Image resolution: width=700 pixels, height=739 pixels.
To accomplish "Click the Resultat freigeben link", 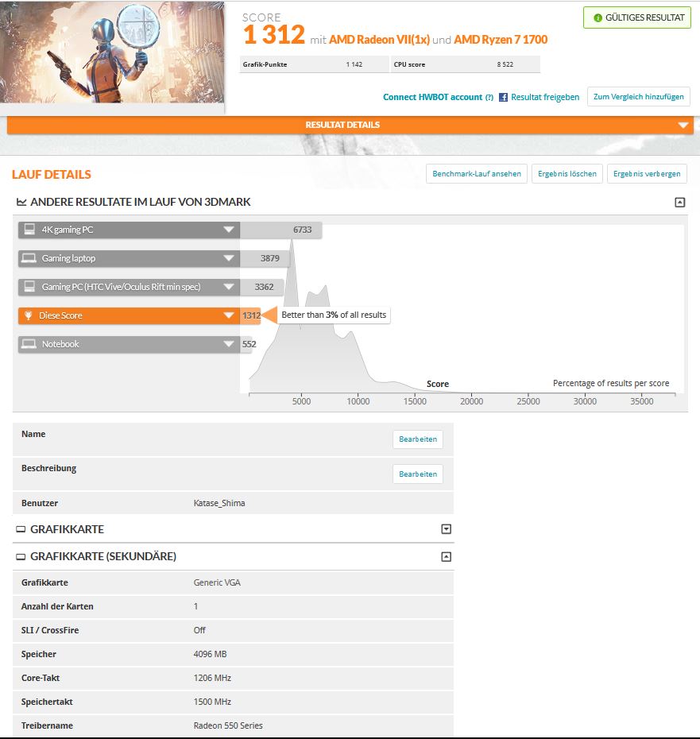I will (545, 97).
